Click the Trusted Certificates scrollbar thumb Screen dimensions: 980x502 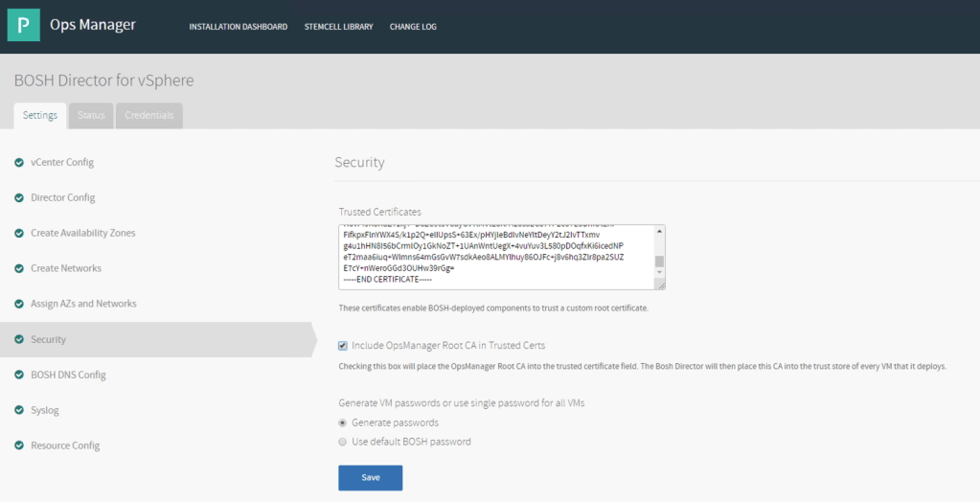(658, 262)
